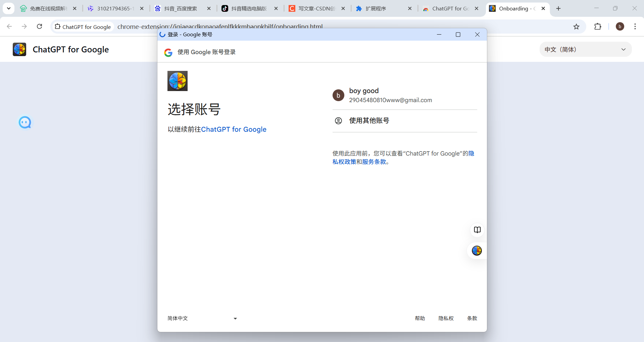Maximize the Google sign-in popup window
The height and width of the screenshot is (342, 644).
[x=458, y=35]
